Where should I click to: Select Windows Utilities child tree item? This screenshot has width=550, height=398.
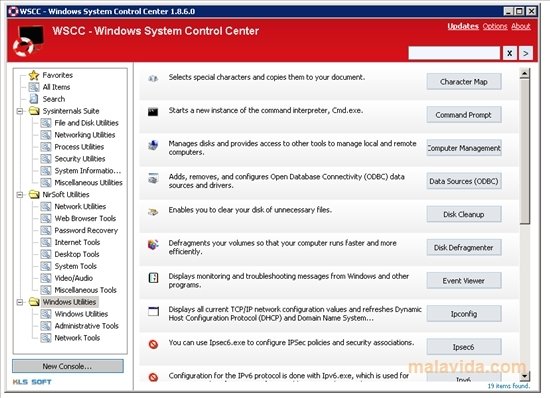(x=81, y=314)
